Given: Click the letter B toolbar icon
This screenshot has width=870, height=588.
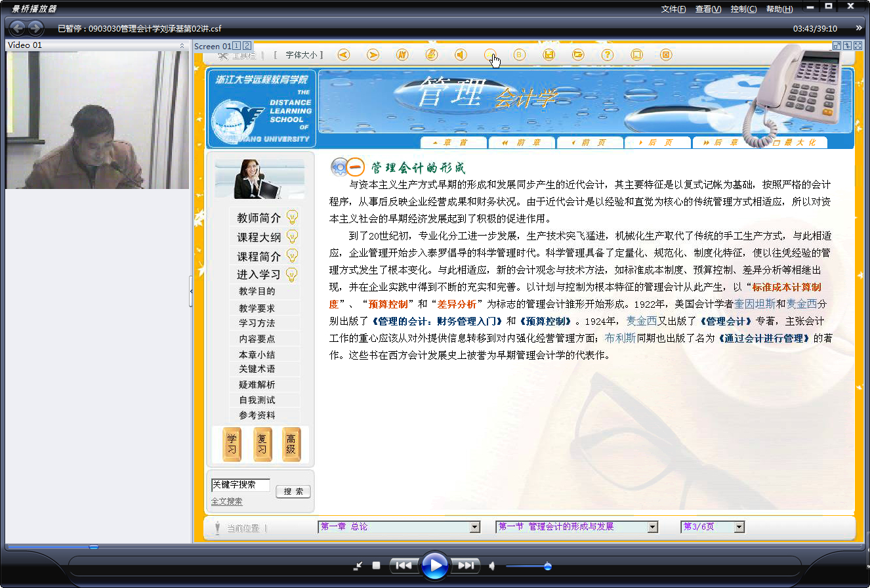Looking at the screenshot, I should pyautogui.click(x=520, y=54).
